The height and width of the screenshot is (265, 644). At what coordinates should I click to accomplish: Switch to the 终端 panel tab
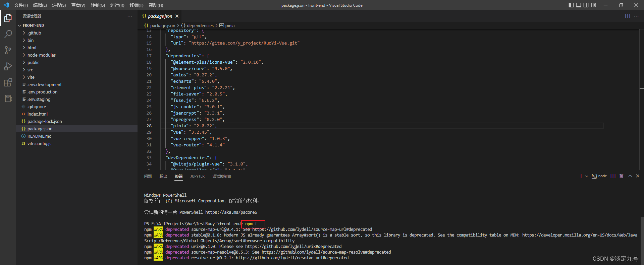coord(179,176)
